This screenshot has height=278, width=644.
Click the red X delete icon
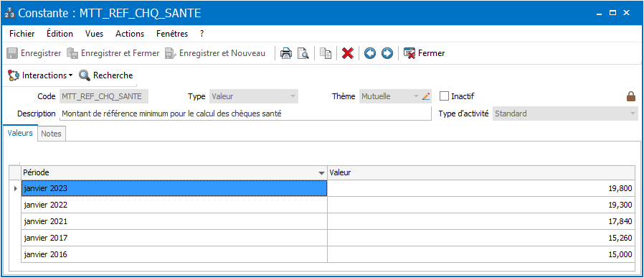pos(348,53)
